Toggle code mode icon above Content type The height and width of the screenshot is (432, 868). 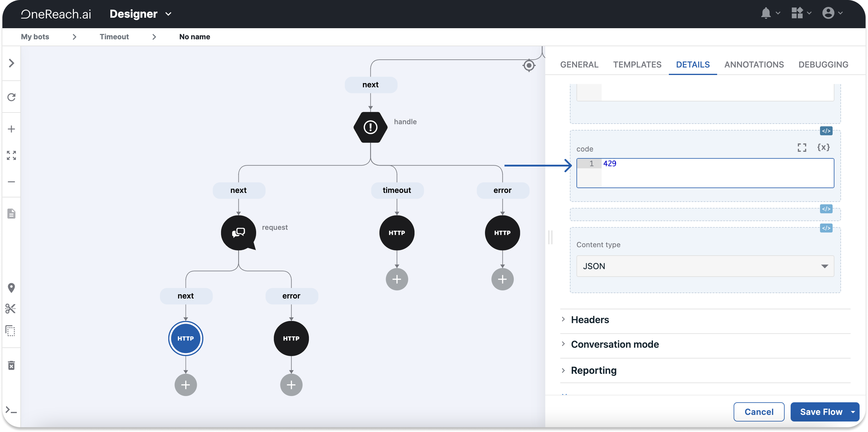point(826,228)
